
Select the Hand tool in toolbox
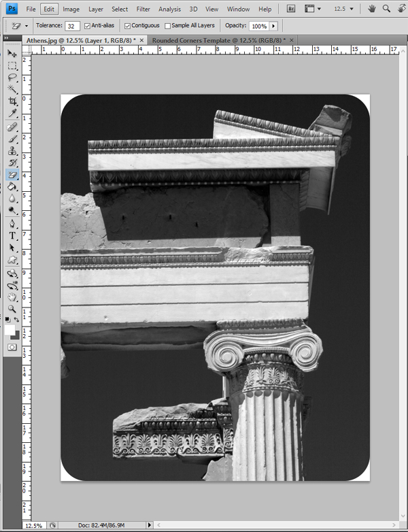[12, 297]
